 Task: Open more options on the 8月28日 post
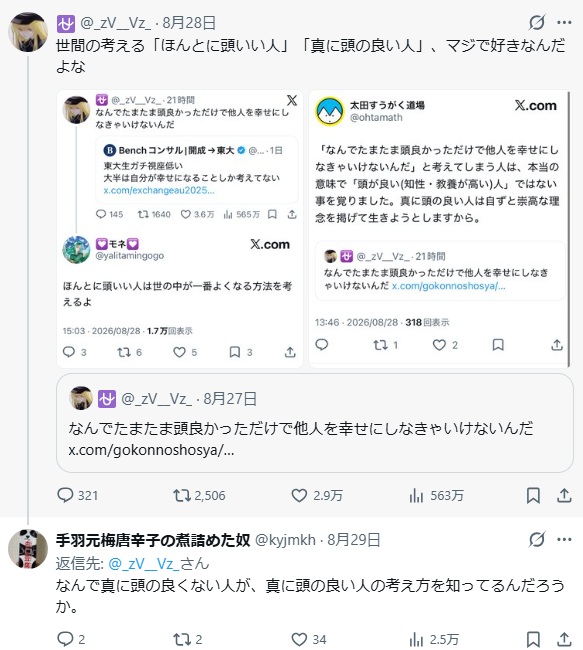564,22
